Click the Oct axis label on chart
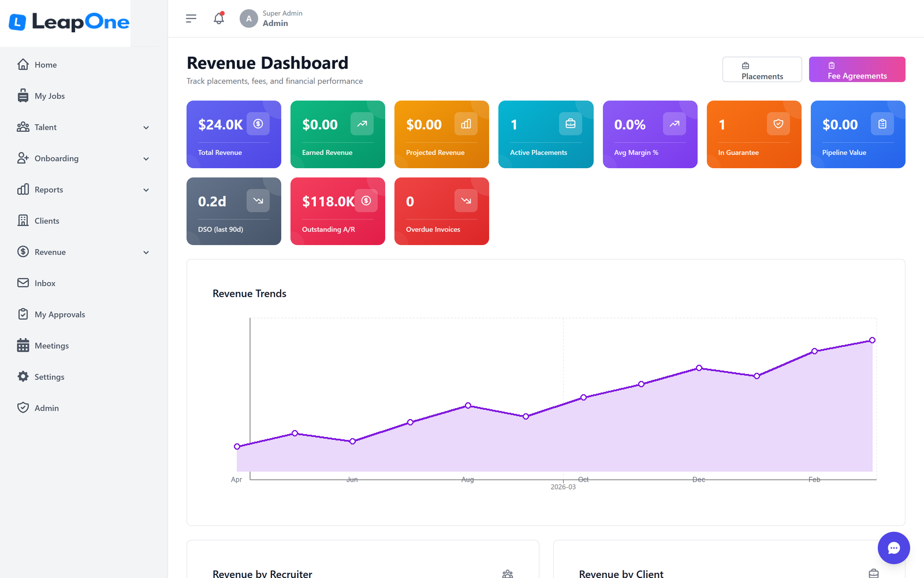The height and width of the screenshot is (578, 924). pos(583,480)
